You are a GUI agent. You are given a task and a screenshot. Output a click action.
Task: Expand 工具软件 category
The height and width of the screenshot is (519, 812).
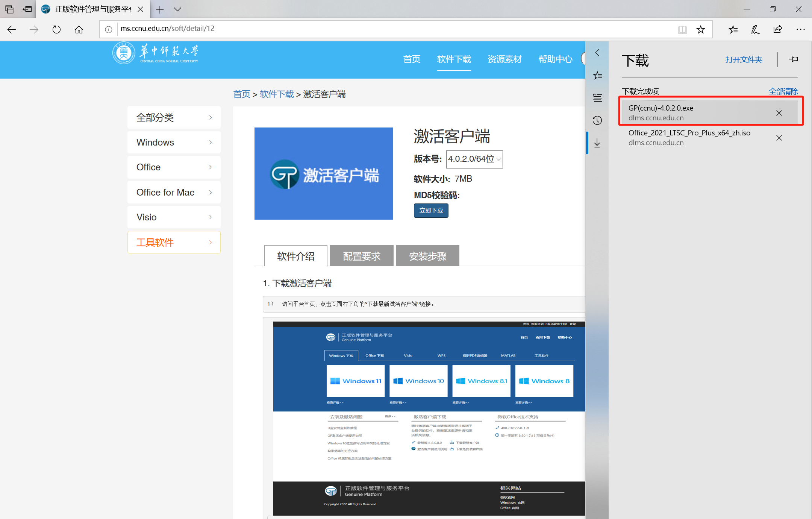pyautogui.click(x=174, y=242)
